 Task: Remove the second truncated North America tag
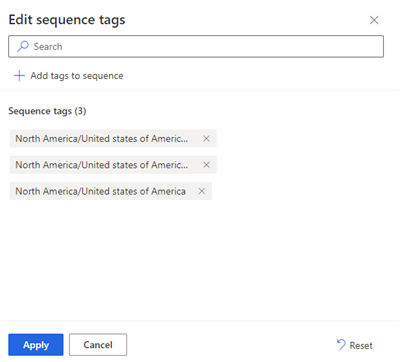[206, 165]
